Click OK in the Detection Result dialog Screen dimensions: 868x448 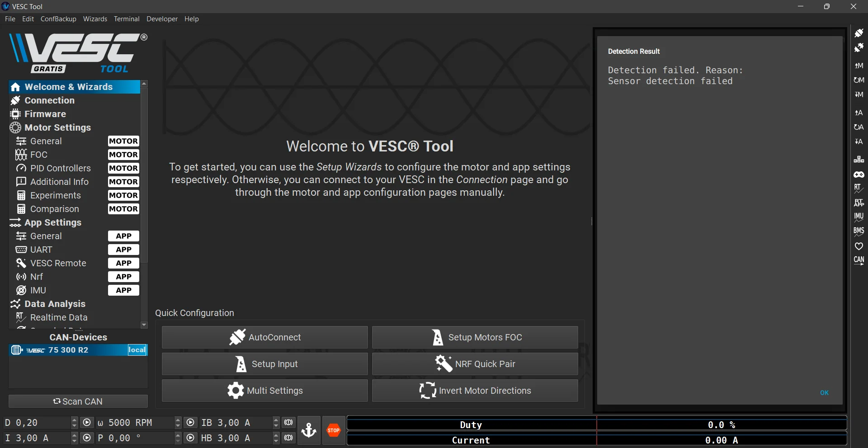pos(825,393)
